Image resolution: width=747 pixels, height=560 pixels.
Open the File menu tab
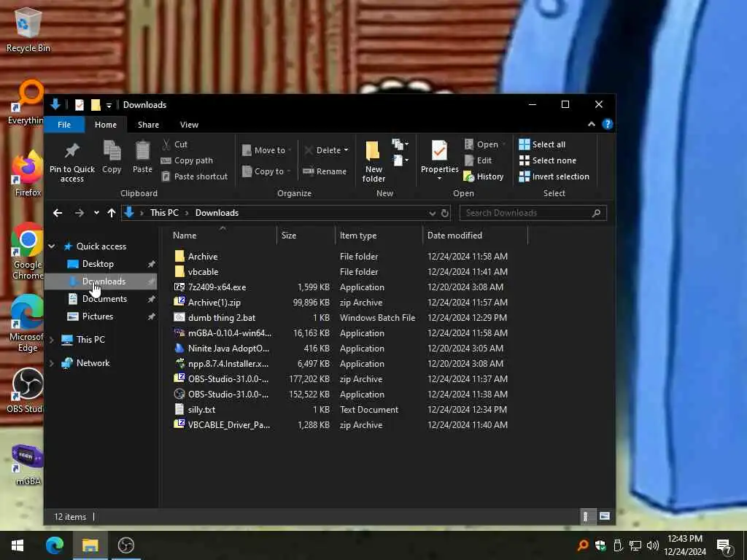pos(64,125)
